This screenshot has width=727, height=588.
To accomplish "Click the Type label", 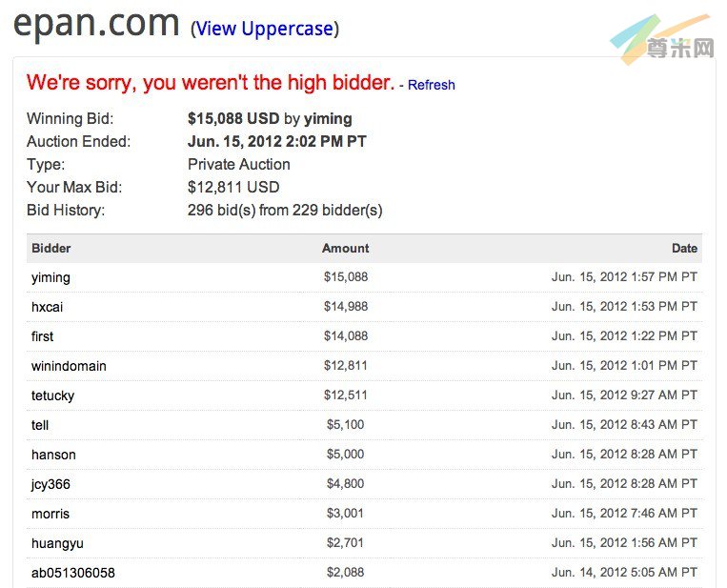I will click(x=46, y=165).
